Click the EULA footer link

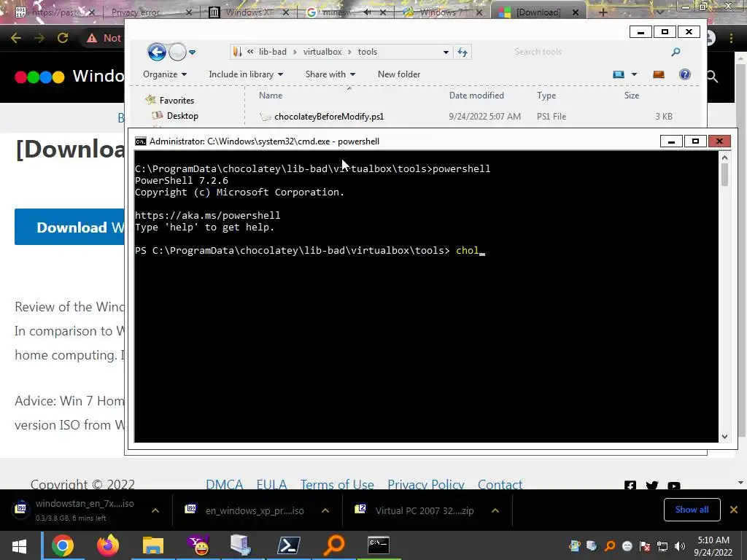point(271,484)
